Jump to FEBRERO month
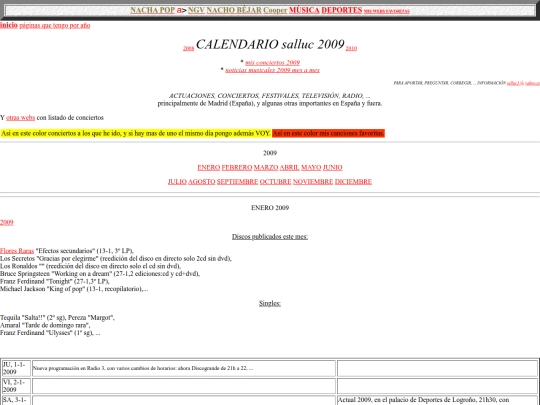 click(237, 168)
